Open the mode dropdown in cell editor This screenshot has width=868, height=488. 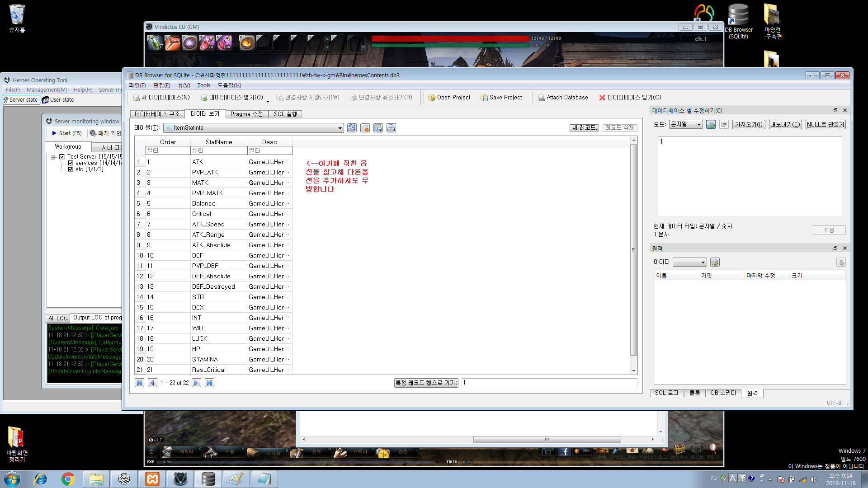686,124
